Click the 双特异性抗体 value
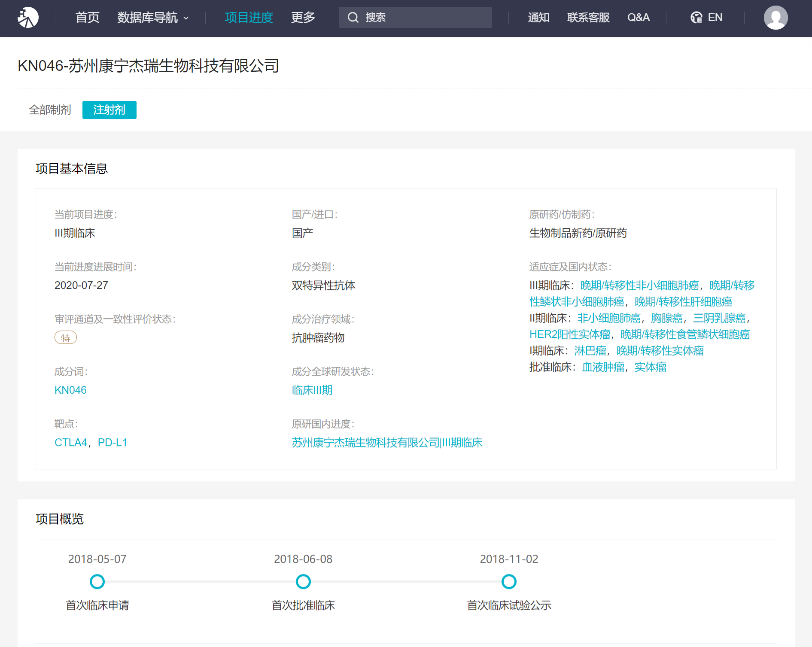812x647 pixels. [323, 285]
